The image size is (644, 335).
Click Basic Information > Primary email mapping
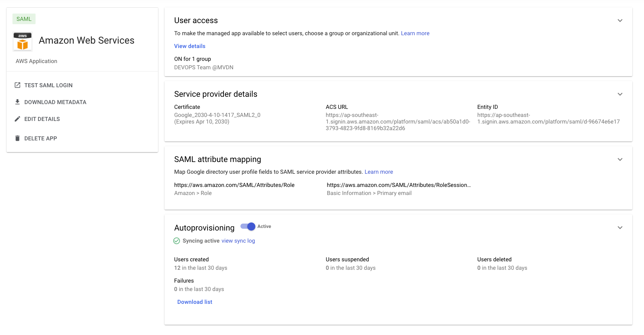coord(369,193)
